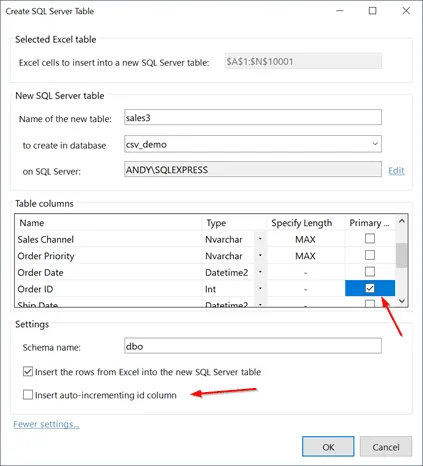Click the table columns scrollbar thumb
The image size is (423, 466).
pyautogui.click(x=402, y=255)
